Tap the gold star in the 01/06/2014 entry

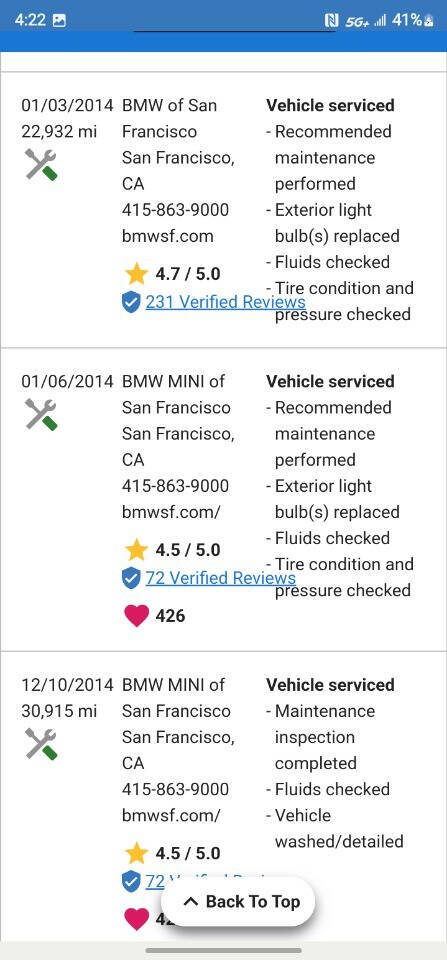[136, 550]
